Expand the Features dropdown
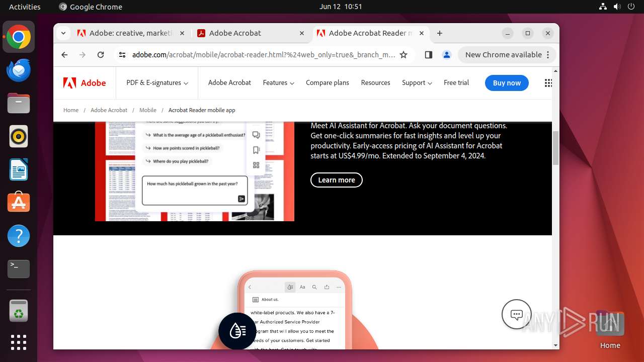This screenshot has width=644, height=362. pyautogui.click(x=278, y=83)
